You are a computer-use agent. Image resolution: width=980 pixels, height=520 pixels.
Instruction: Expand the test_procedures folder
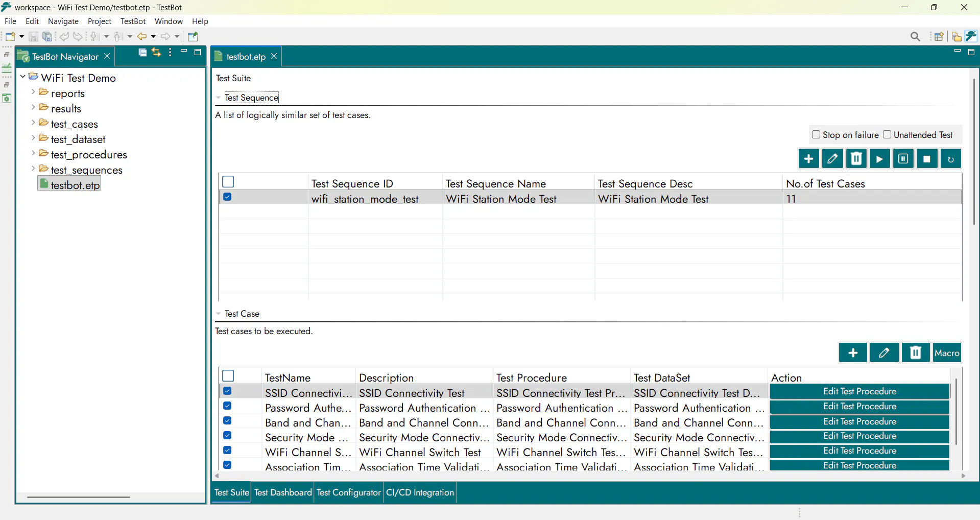tap(33, 153)
